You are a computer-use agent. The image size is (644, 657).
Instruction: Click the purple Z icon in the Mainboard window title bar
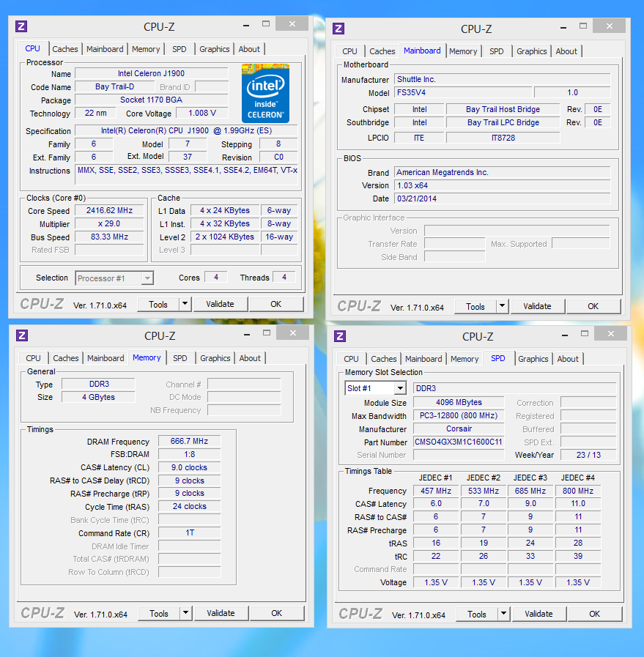(x=338, y=29)
